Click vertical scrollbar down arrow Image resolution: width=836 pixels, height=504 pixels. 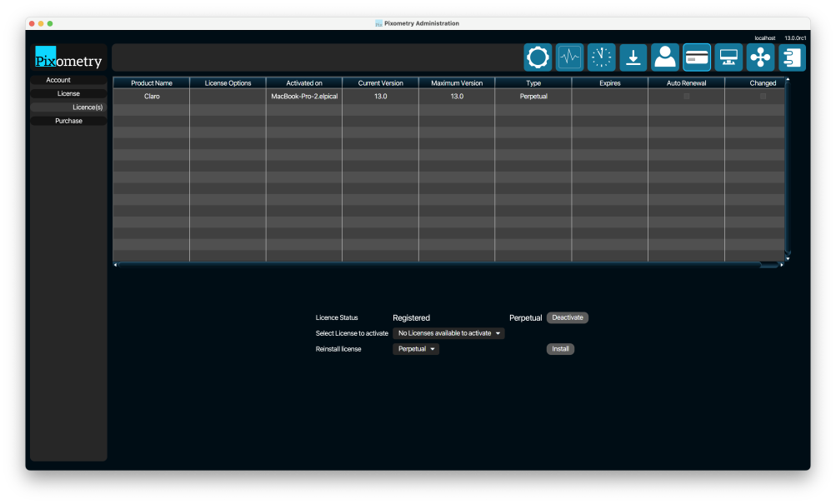[x=788, y=258]
